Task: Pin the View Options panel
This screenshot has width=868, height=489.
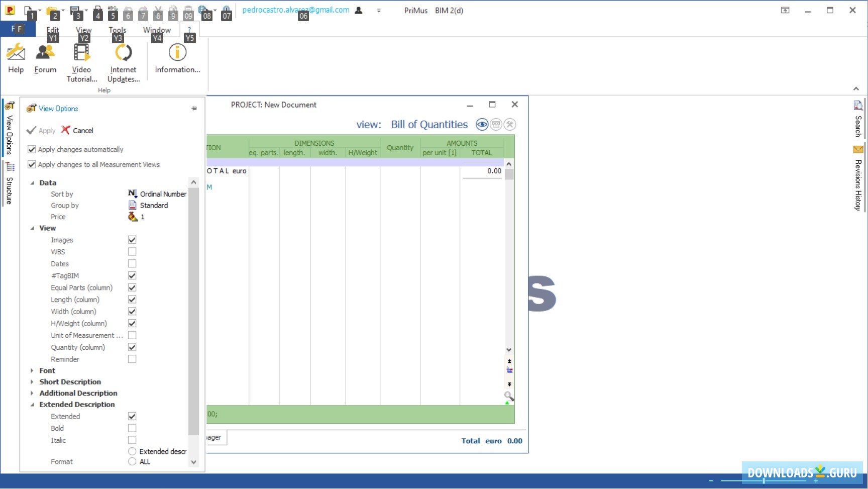Action: (x=194, y=109)
